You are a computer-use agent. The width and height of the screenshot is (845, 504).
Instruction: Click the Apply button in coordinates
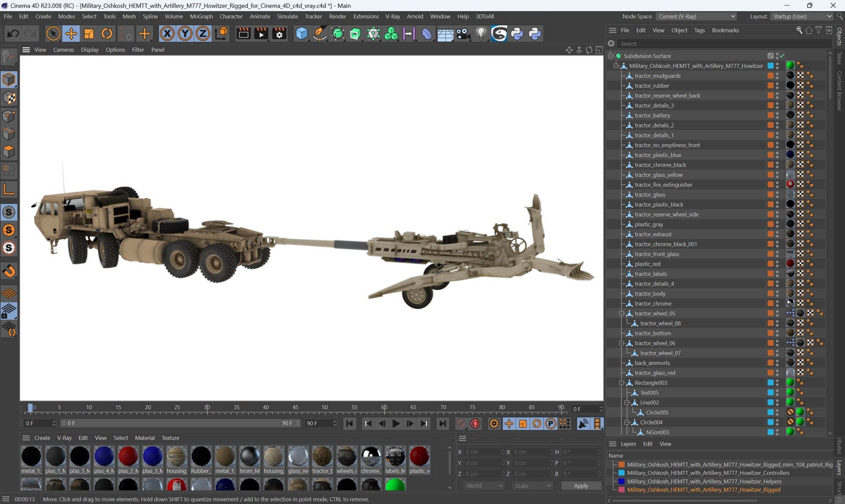tap(581, 486)
